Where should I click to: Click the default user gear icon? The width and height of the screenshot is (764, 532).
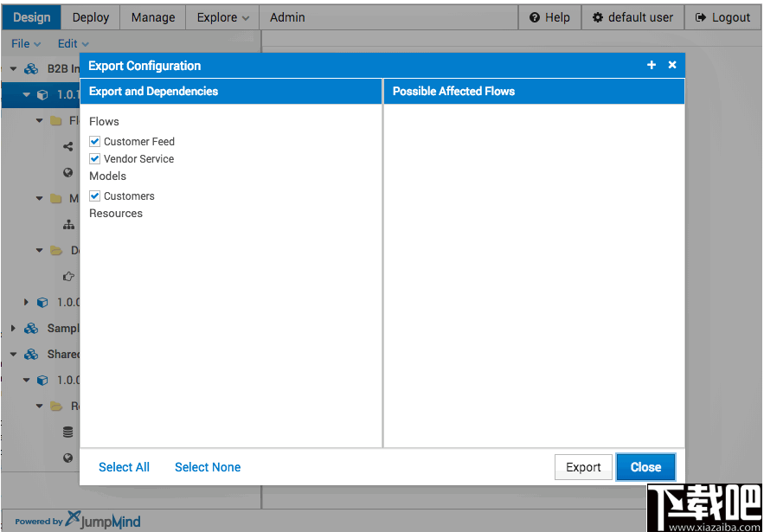tap(598, 17)
